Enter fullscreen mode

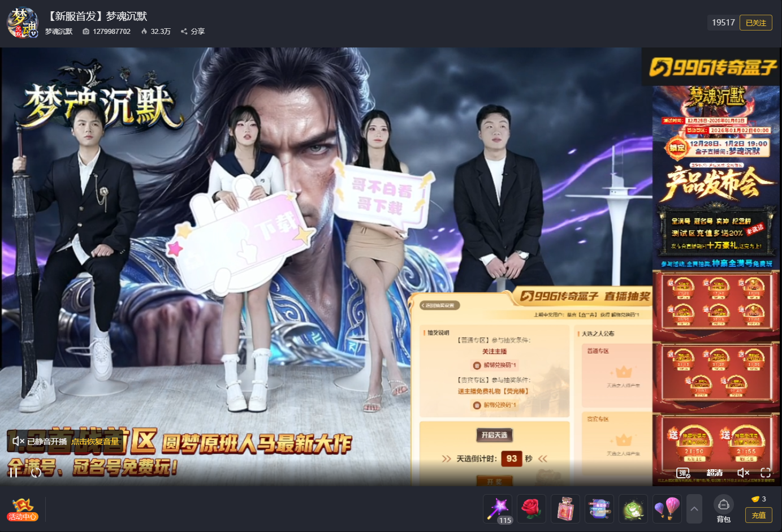766,473
